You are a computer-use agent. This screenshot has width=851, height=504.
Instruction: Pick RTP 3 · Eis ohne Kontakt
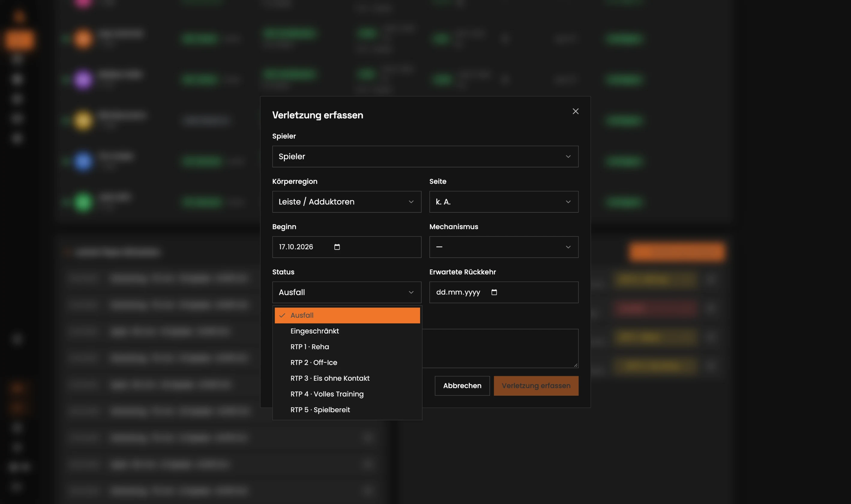(347, 378)
